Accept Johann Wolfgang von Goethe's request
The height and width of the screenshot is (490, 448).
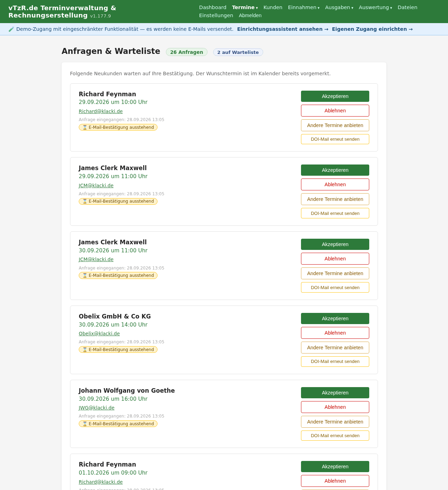[x=335, y=393]
